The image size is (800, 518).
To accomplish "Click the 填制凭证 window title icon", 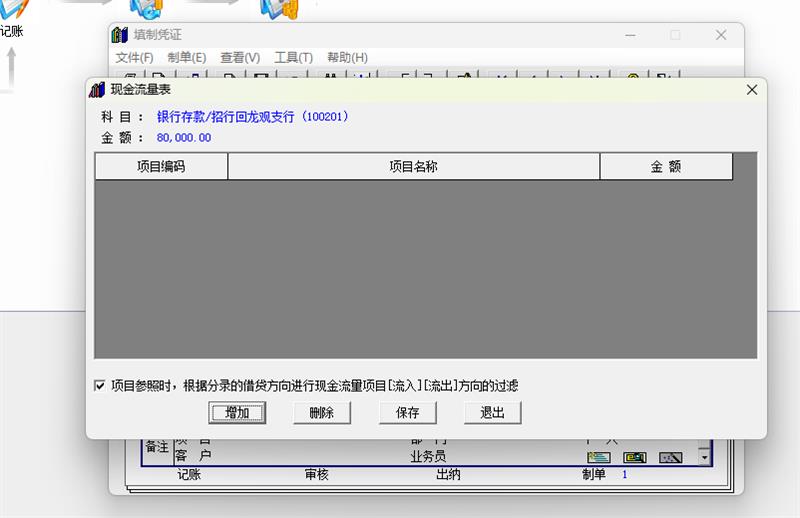I will (120, 35).
